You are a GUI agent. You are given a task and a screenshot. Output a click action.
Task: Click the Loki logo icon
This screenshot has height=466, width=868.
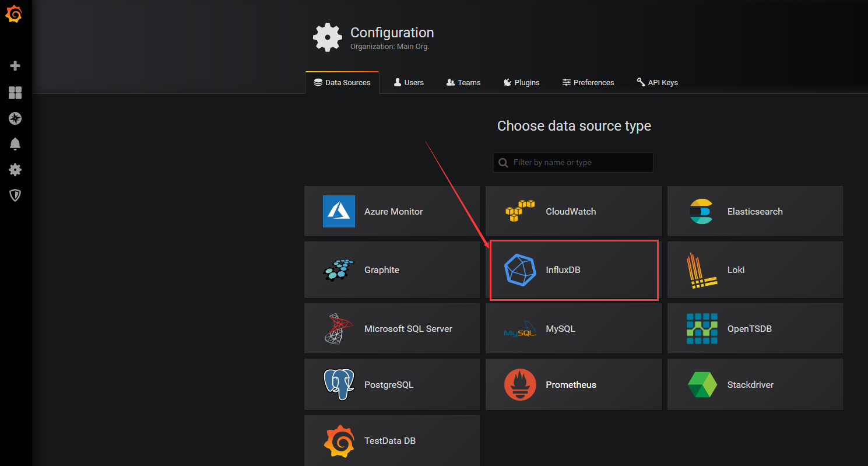[x=702, y=270]
